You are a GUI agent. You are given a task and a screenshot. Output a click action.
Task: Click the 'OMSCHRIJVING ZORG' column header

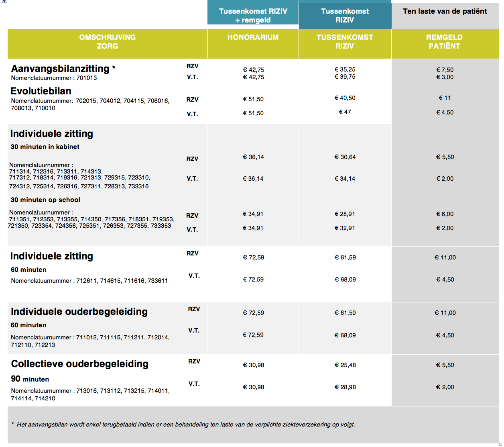tap(107, 42)
